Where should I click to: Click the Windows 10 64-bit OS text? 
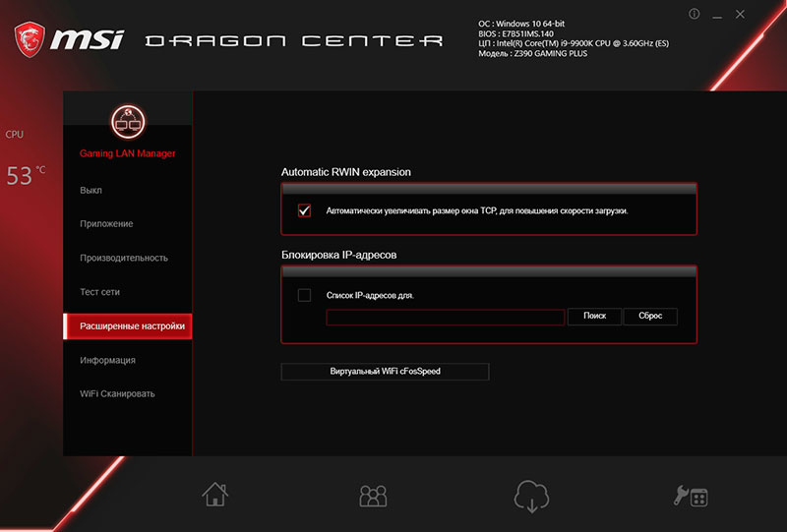click(521, 24)
